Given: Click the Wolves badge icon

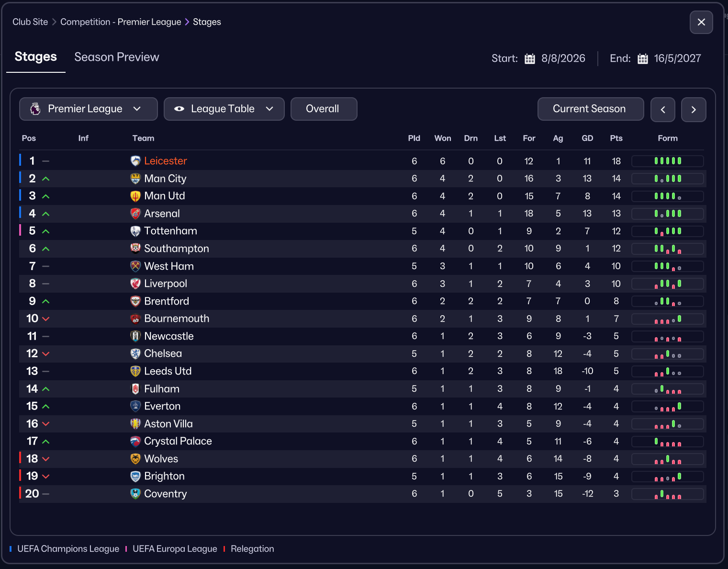Looking at the screenshot, I should click(135, 459).
